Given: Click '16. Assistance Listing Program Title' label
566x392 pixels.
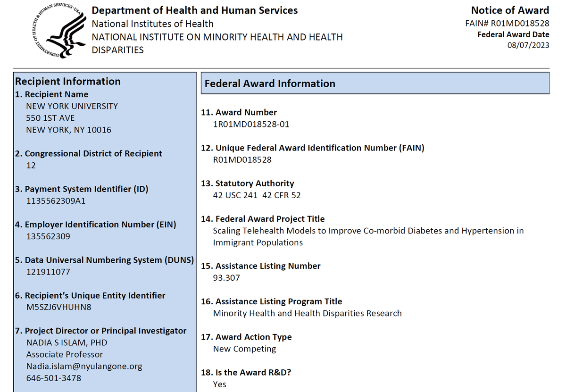Looking at the screenshot, I should click(272, 301).
